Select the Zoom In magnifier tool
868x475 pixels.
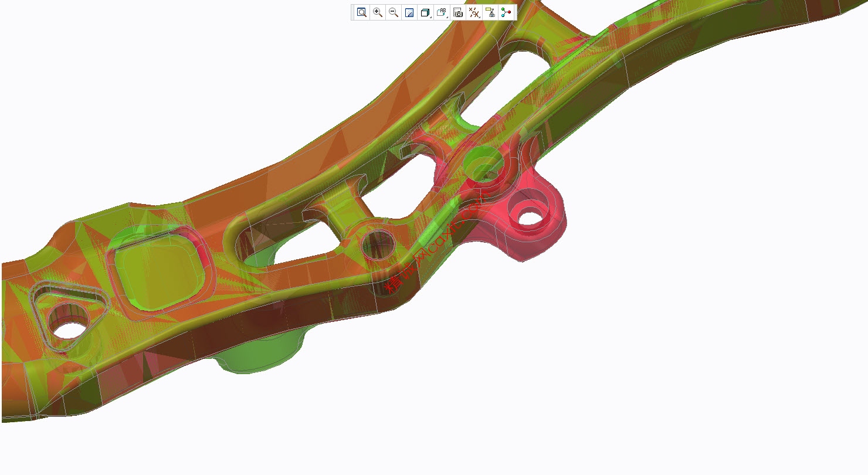378,12
